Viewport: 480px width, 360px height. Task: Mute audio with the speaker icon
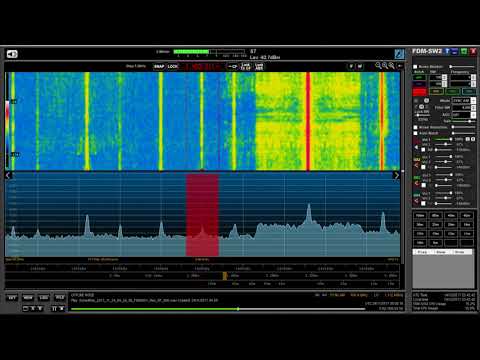(12, 54)
